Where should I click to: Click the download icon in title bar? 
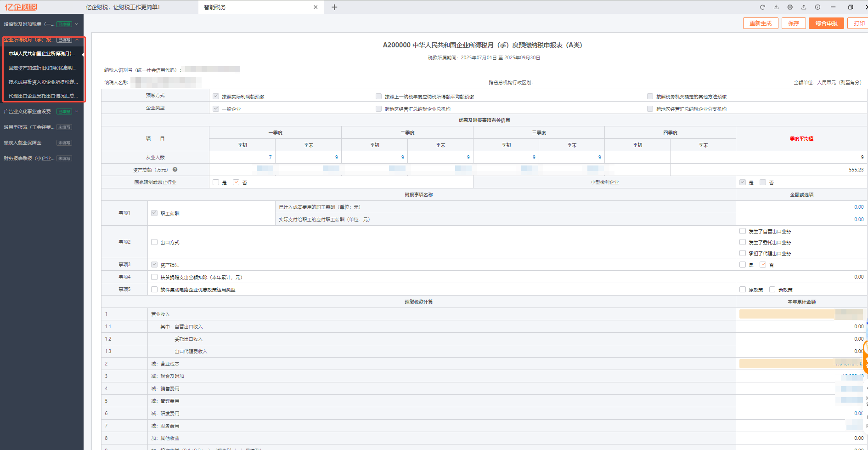776,7
